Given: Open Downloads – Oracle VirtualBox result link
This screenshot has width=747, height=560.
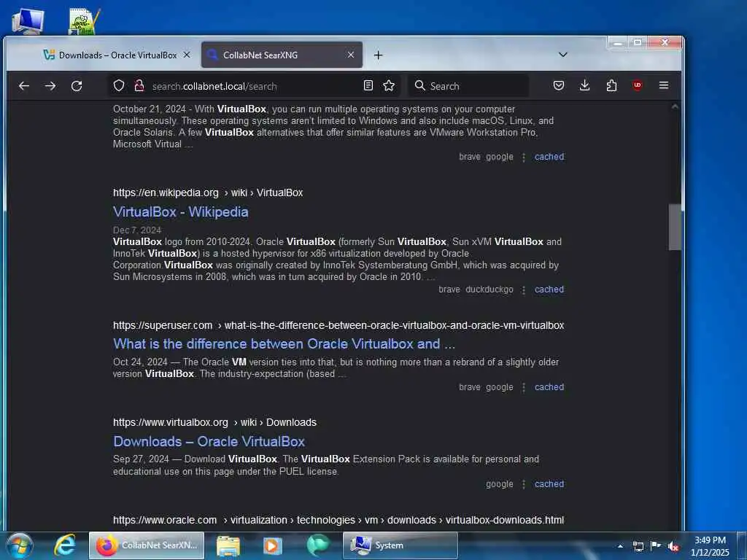Looking at the screenshot, I should coord(209,441).
